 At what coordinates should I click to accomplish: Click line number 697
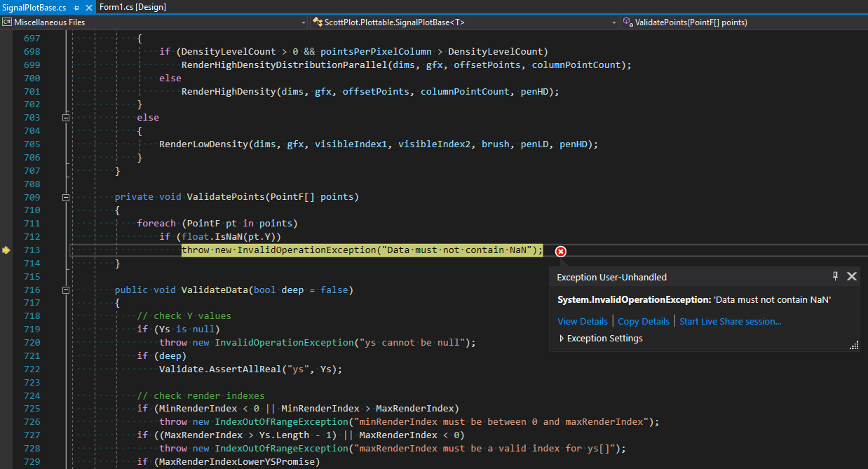[32, 39]
